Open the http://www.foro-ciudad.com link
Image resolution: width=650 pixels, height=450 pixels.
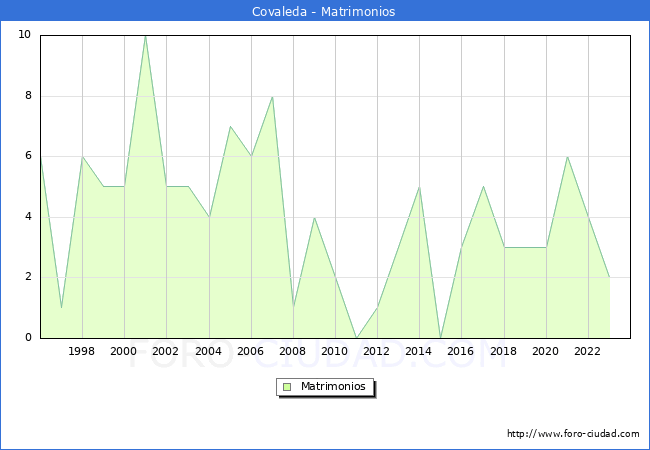click(573, 433)
